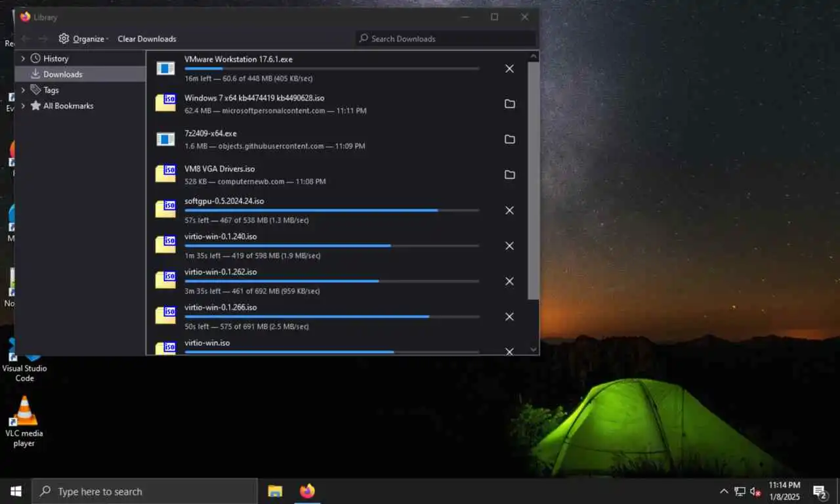This screenshot has height=504, width=840.
Task: Cancel the softgpu-0.5.2024.24.iso download
Action: [x=509, y=210]
